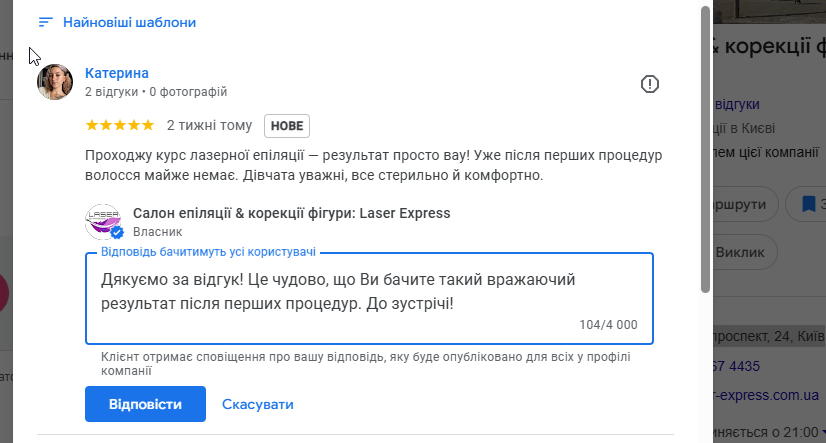Screen dimensions: 826x443
Task: Open the Найновіші шаблони sort filter
Action: click(129, 22)
